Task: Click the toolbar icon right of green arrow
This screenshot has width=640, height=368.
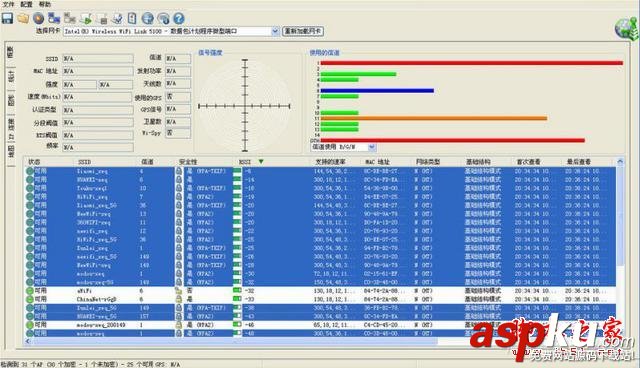Action: tap(101, 18)
